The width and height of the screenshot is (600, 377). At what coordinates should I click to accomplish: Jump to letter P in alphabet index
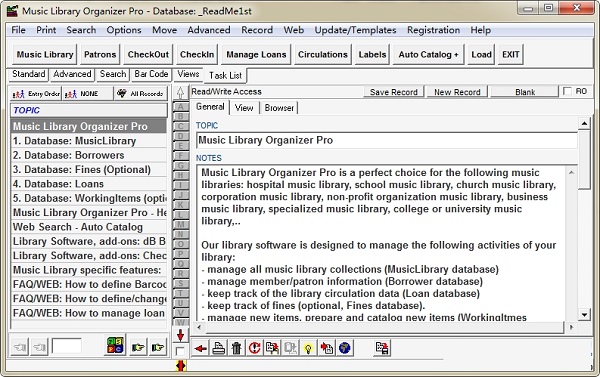181,254
